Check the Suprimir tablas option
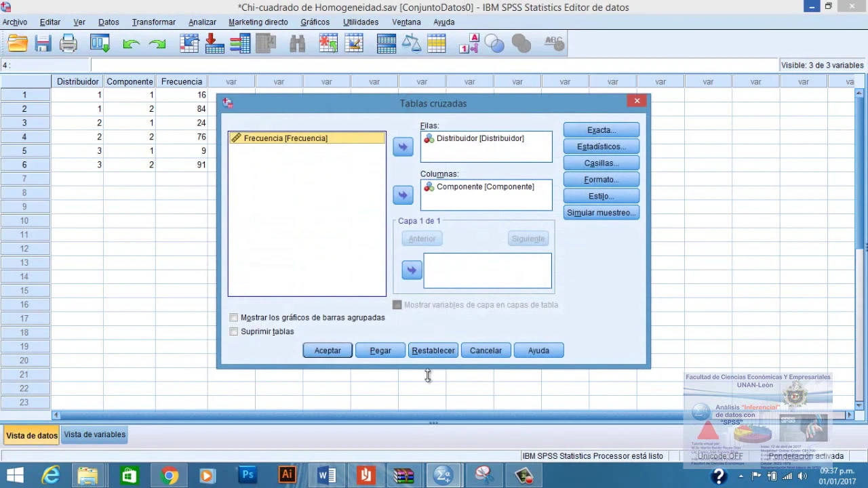Image resolution: width=868 pixels, height=488 pixels. [x=234, y=331]
